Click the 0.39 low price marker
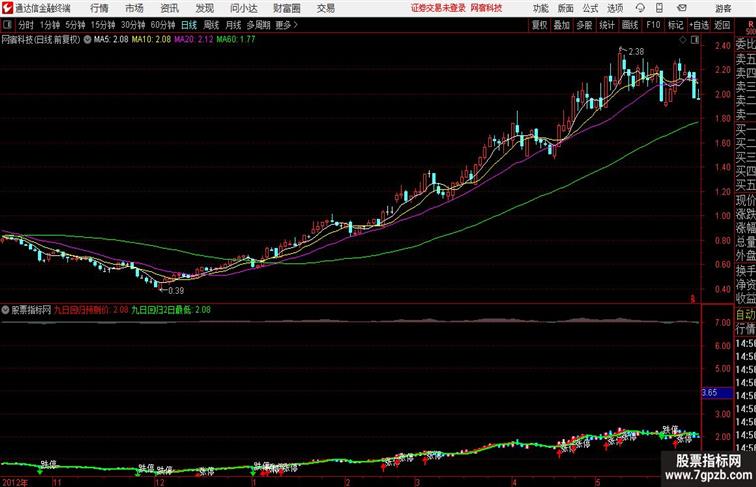The width and height of the screenshot is (756, 487). pyautogui.click(x=176, y=291)
